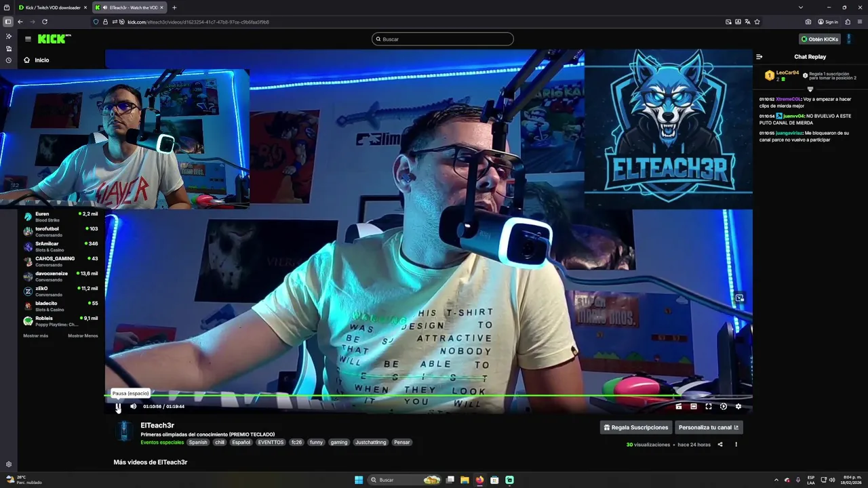Collapse the Chat Replay panel
868x488 pixels.
coord(759,57)
